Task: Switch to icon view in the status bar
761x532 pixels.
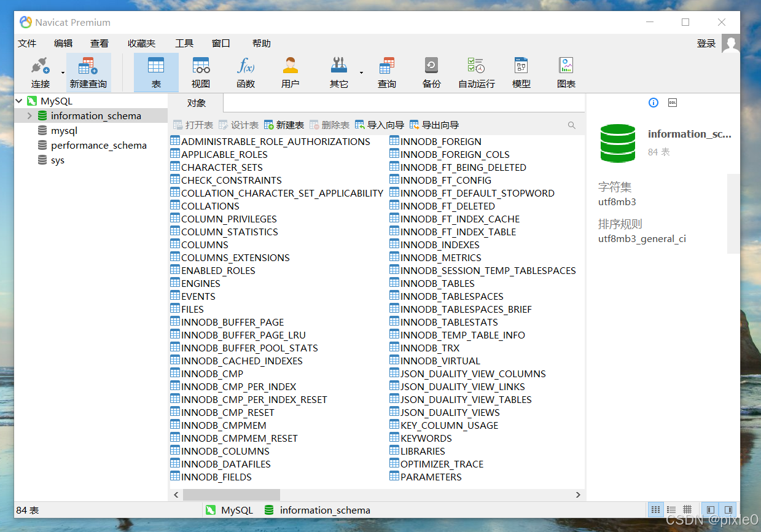Action: (x=655, y=510)
